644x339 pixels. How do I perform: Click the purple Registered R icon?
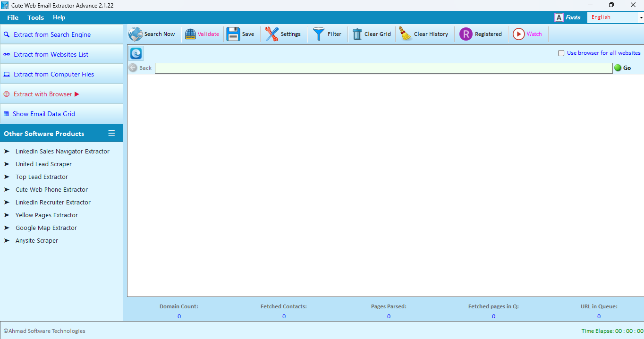point(466,34)
